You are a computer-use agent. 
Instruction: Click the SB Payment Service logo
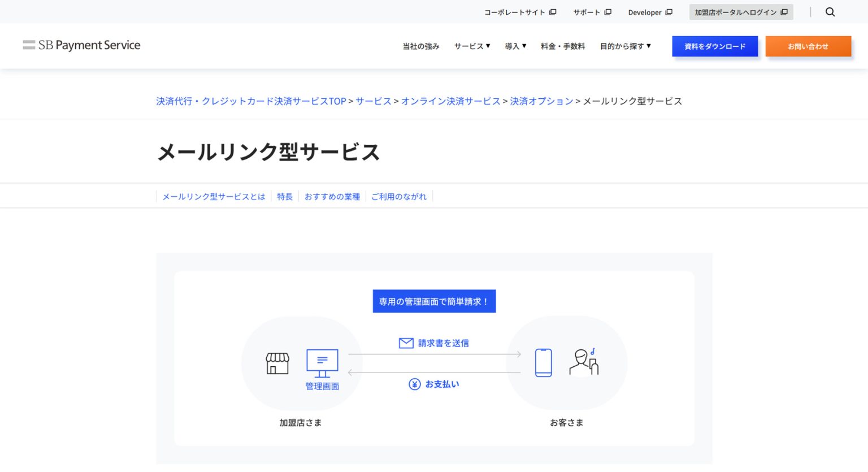pos(82,45)
